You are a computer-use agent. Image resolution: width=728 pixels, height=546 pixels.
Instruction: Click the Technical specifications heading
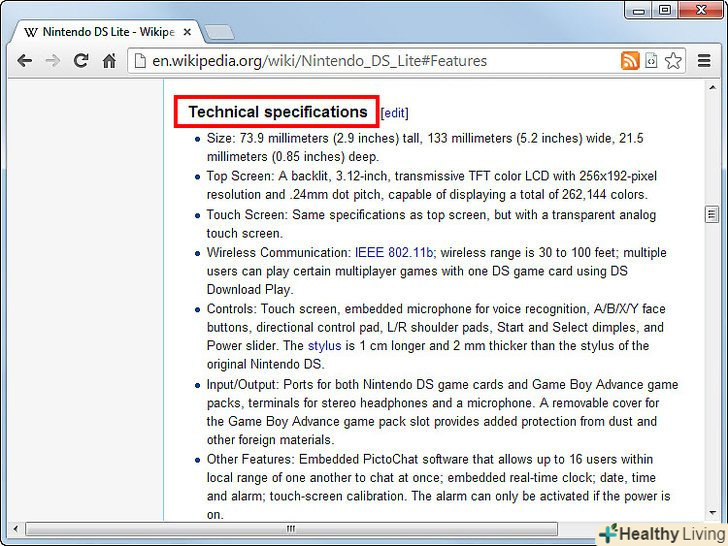coord(278,112)
